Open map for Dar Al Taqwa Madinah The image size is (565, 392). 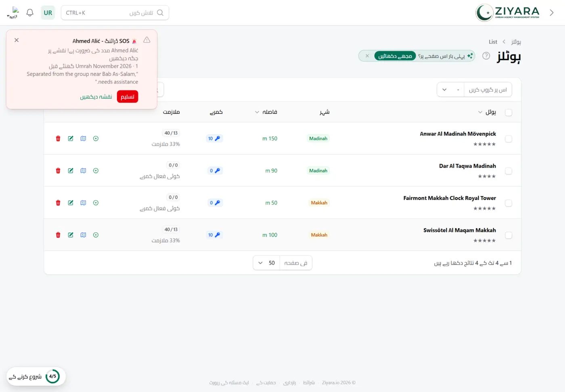83,171
